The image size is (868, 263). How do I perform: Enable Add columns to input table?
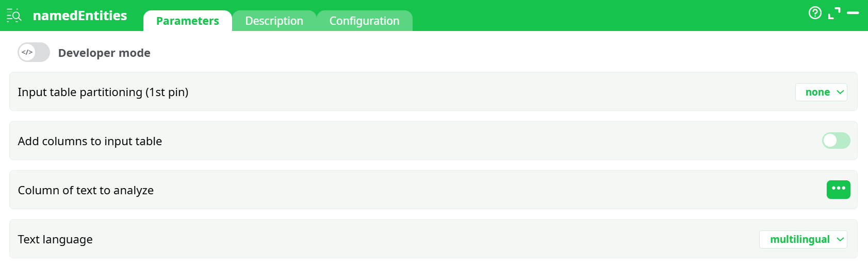pos(836,141)
